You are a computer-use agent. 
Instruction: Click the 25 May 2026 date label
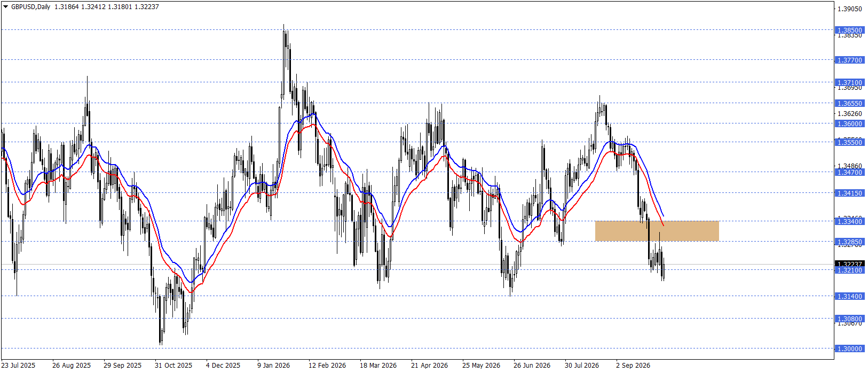tap(482, 366)
